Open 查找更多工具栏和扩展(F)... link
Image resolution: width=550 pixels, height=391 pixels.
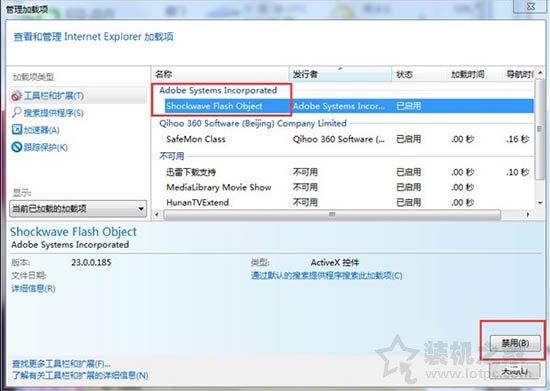pos(61,363)
